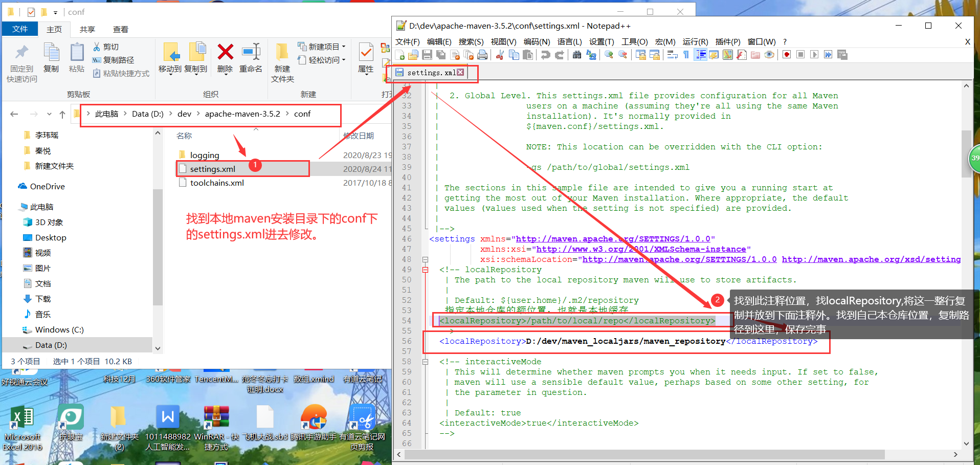Image resolution: width=980 pixels, height=465 pixels.
Task: Close the settings.xml tab
Action: tap(460, 72)
